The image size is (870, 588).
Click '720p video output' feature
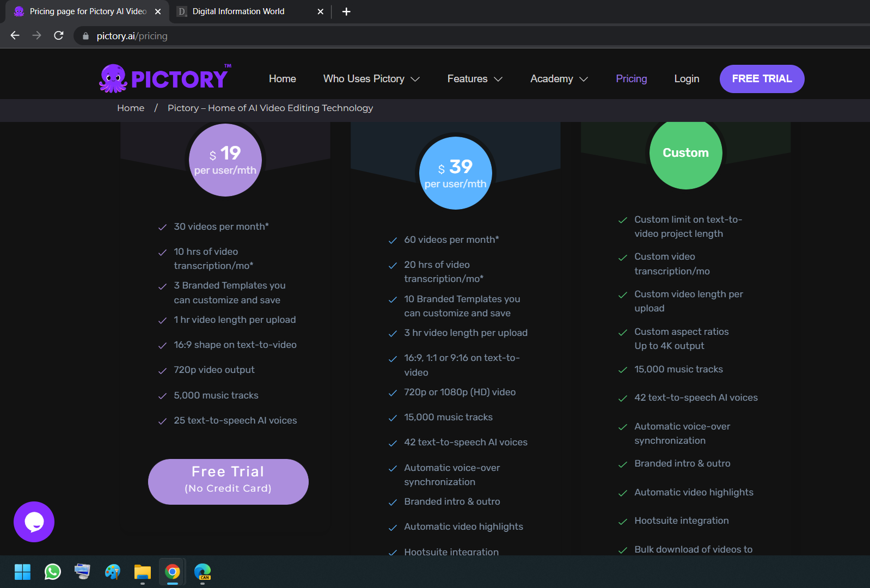pos(214,370)
